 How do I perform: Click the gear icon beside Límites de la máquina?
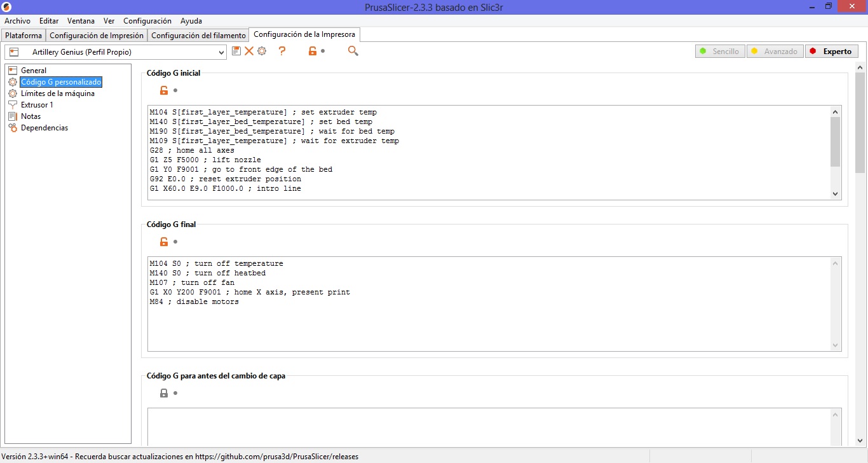[13, 93]
